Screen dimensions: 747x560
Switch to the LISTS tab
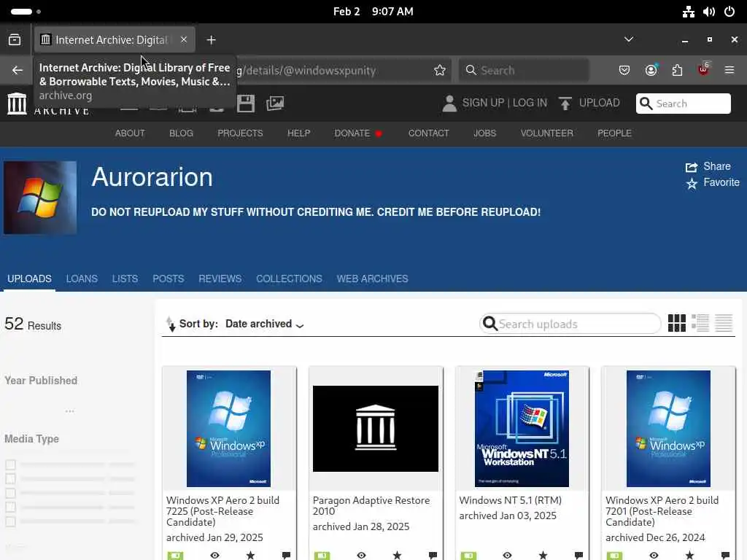click(125, 279)
